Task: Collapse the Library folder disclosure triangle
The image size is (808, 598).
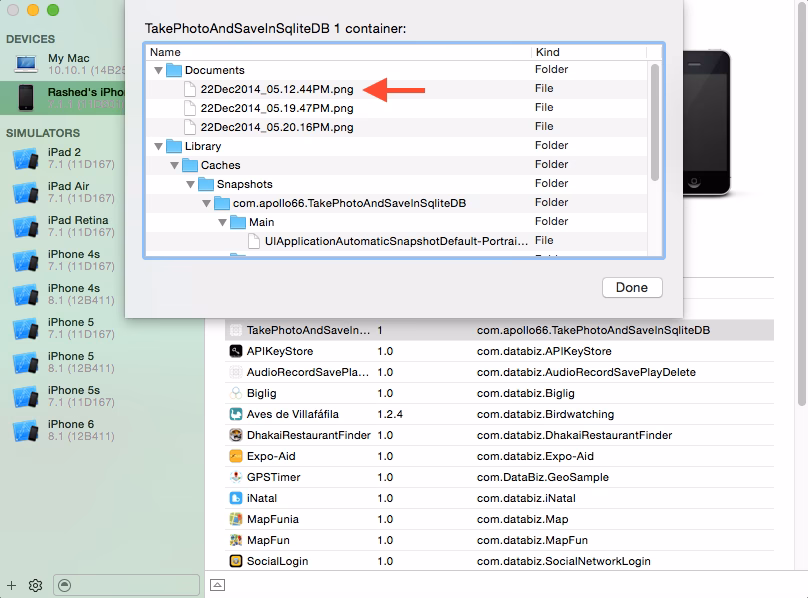Action: 157,147
